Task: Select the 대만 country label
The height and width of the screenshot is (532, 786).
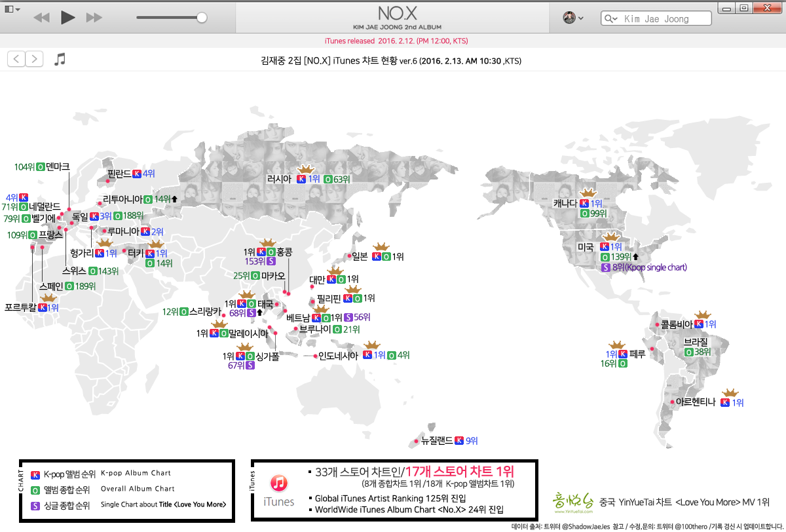Action: [318, 280]
